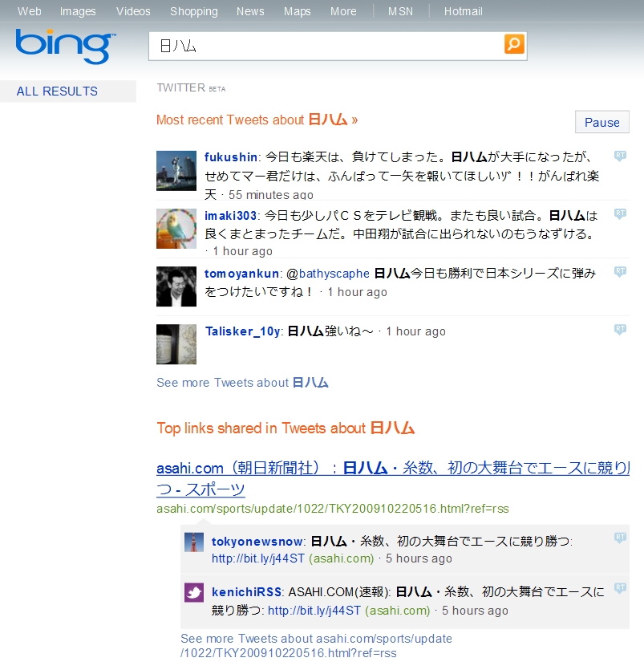
Task: Open the tokyonewsnow username link
Action: pos(257,542)
